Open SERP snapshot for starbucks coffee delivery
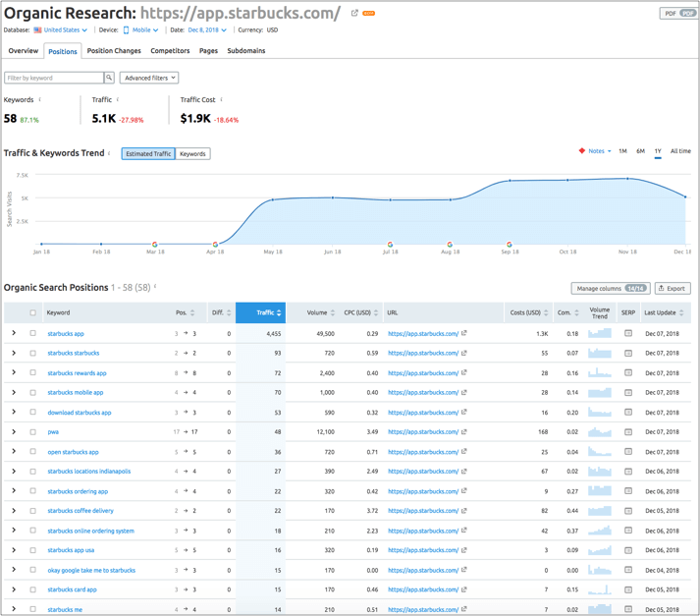This screenshot has height=616, width=700. pyautogui.click(x=628, y=511)
